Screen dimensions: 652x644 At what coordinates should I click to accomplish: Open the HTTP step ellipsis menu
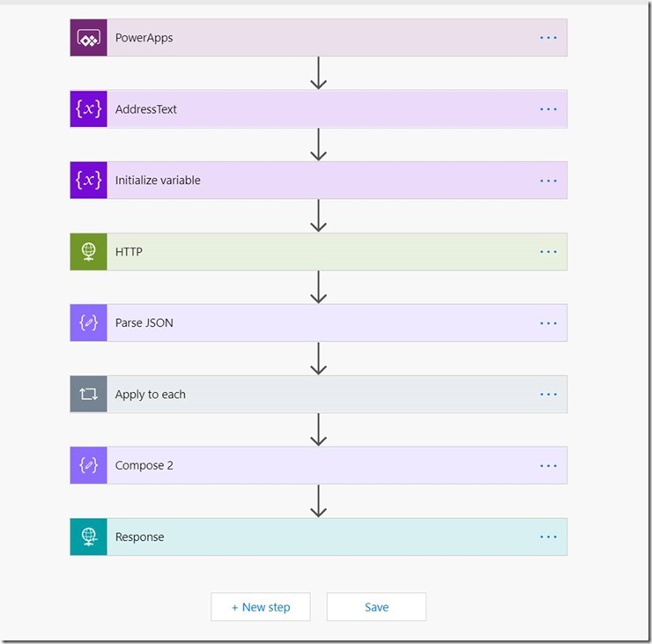click(548, 252)
